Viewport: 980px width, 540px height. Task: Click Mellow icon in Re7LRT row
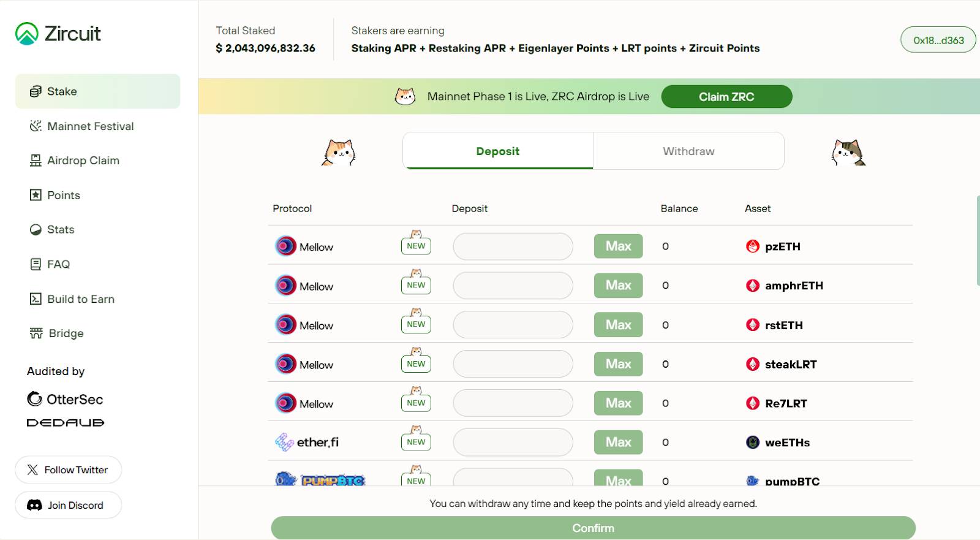[285, 403]
